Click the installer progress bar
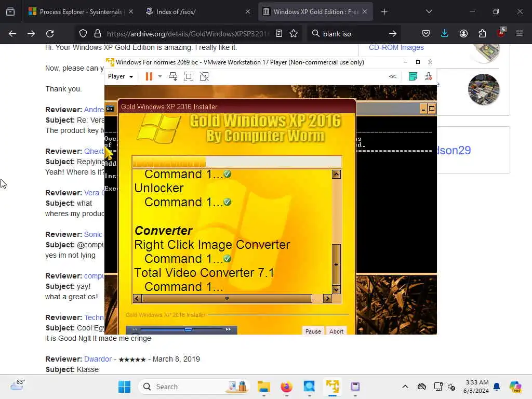 click(x=236, y=162)
